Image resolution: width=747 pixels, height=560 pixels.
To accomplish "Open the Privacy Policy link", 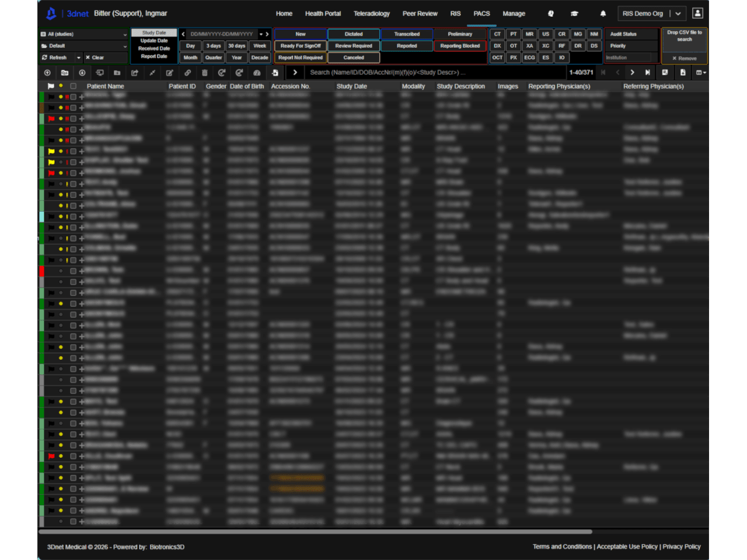I will 681,547.
